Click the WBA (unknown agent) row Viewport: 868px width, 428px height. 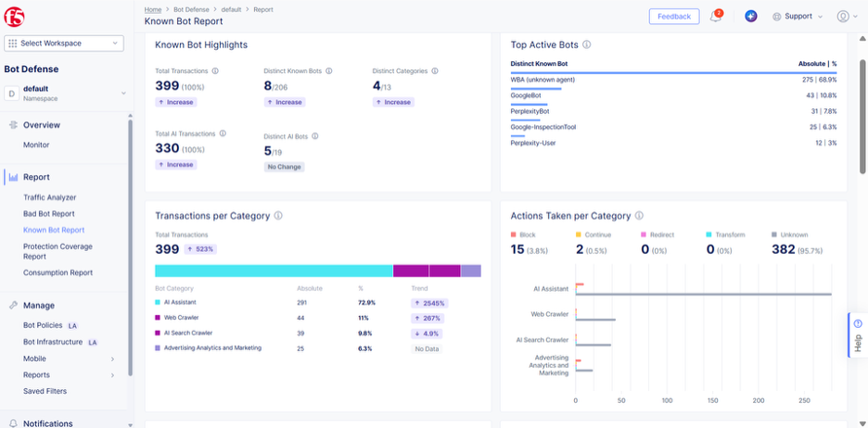pos(673,80)
